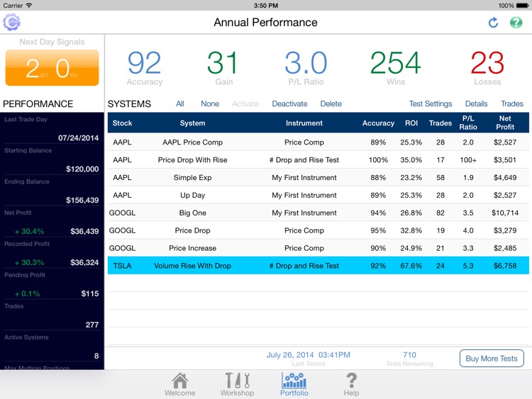Click the $10,714 net profit value
The image size is (532, 399).
(x=505, y=213)
